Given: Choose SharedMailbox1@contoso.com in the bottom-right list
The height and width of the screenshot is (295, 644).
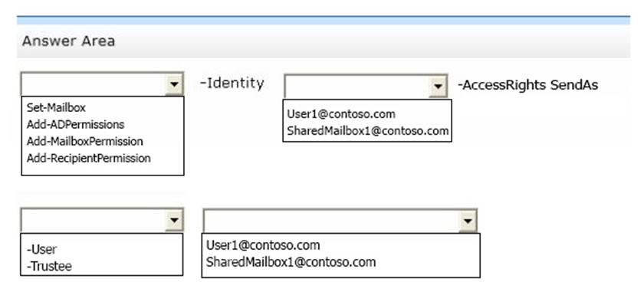Looking at the screenshot, I should point(291,262).
